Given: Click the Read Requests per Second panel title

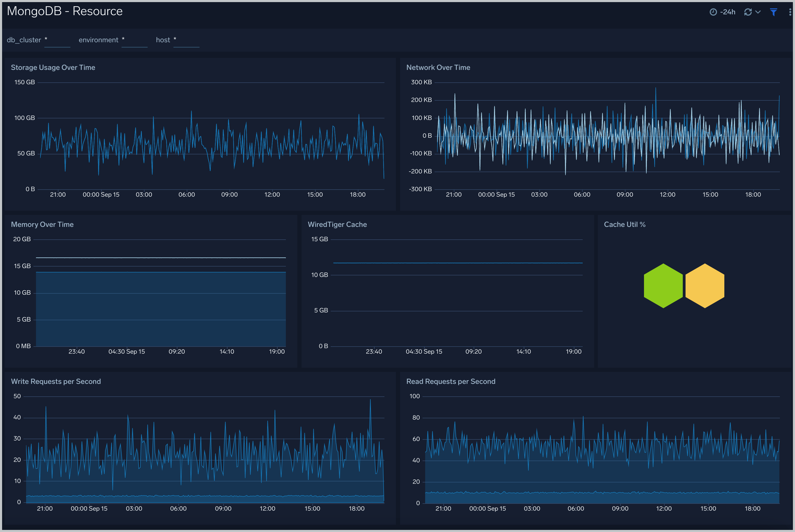Looking at the screenshot, I should [x=451, y=381].
